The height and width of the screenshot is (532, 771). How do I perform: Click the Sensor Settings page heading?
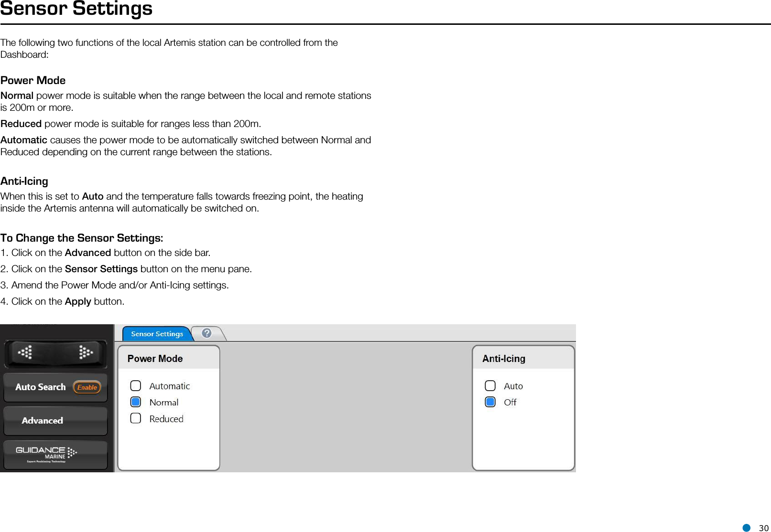[x=76, y=9]
